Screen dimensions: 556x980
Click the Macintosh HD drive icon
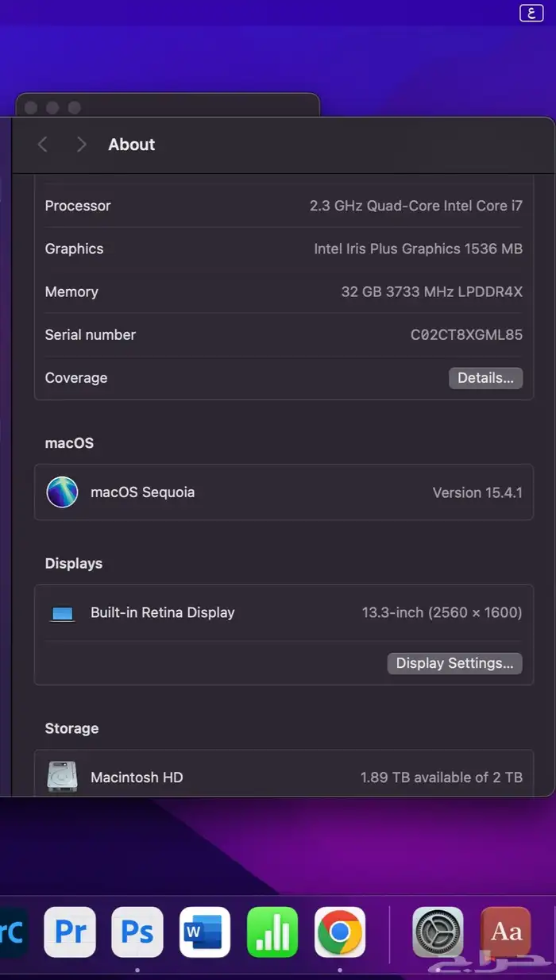[62, 777]
